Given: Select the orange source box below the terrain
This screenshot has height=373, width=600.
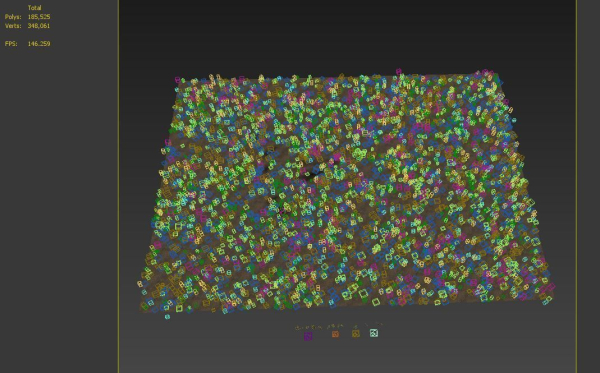Looking at the screenshot, I should point(335,334).
